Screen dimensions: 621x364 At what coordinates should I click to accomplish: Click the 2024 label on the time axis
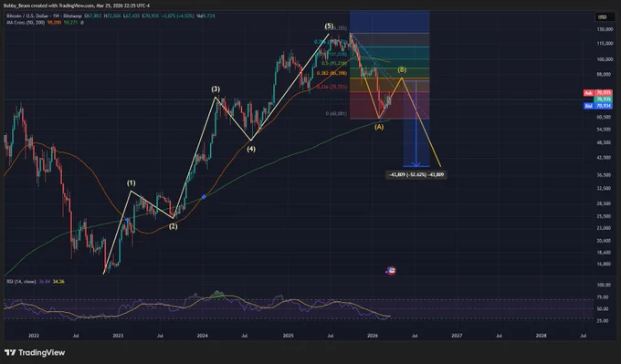(203, 336)
